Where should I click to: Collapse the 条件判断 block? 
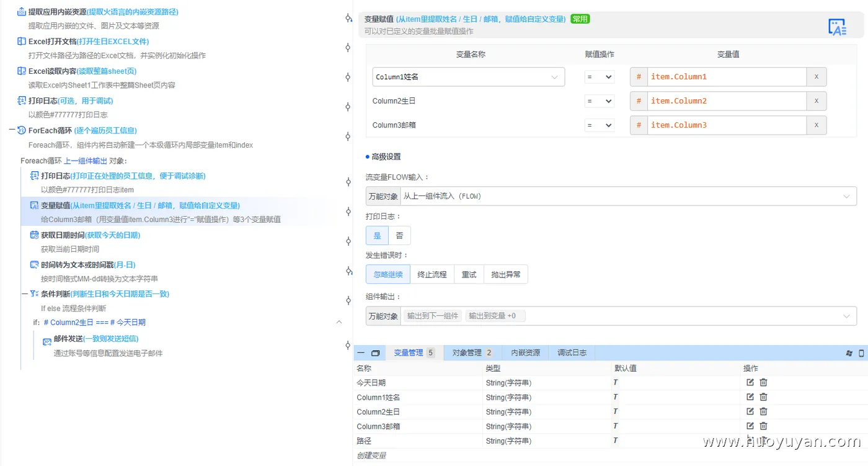[x=25, y=293]
